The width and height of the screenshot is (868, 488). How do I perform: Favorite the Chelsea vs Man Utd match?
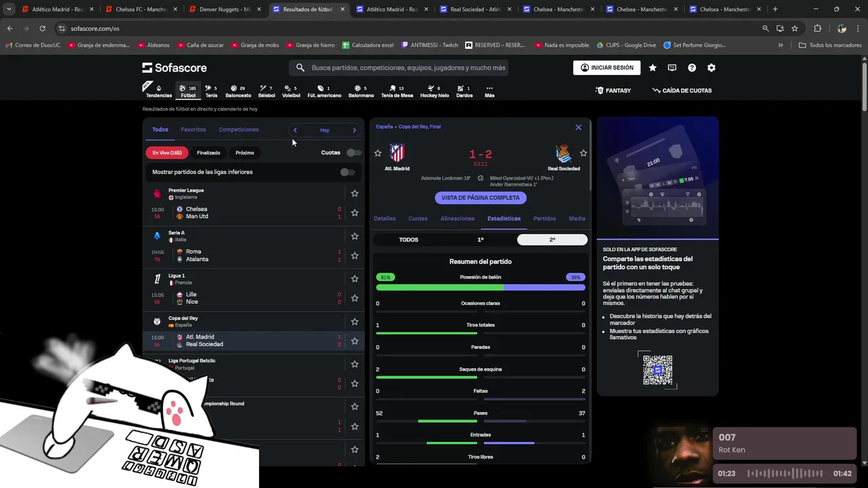pyautogui.click(x=355, y=213)
